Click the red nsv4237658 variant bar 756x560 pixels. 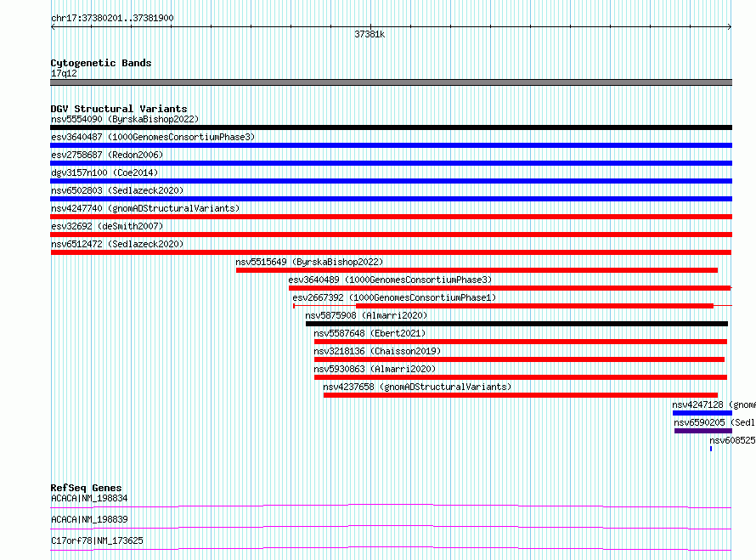pyautogui.click(x=521, y=395)
